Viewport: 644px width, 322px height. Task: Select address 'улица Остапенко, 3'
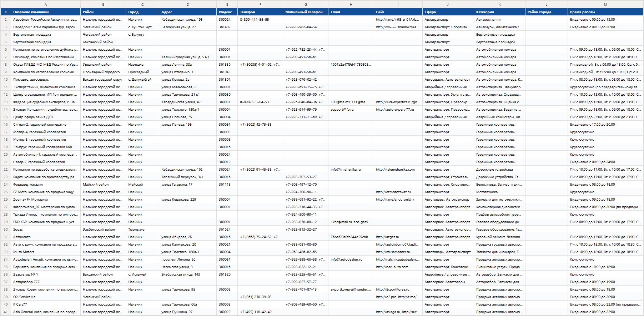coord(188,72)
